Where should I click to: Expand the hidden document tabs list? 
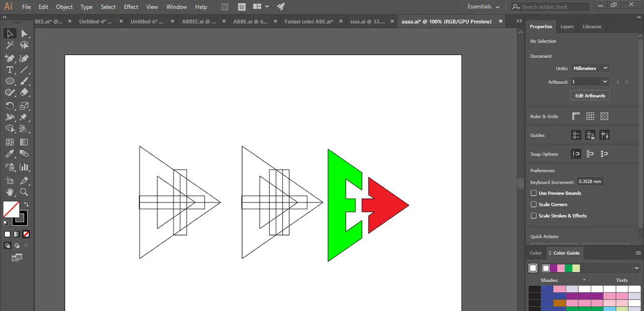click(x=519, y=21)
